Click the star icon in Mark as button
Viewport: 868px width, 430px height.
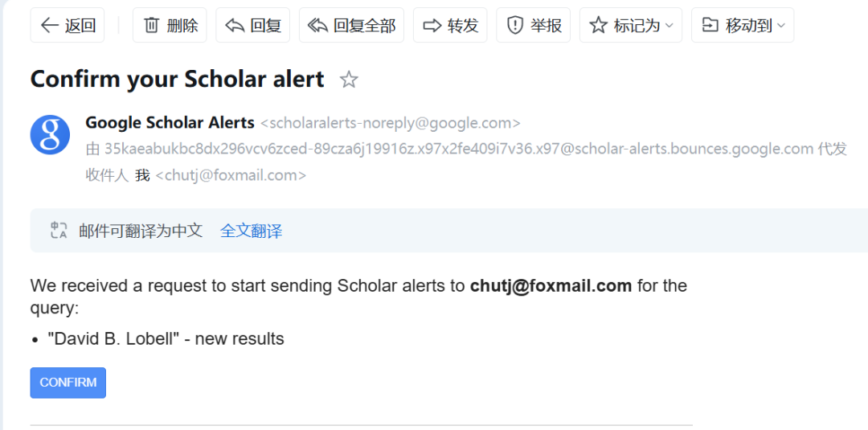point(599,25)
